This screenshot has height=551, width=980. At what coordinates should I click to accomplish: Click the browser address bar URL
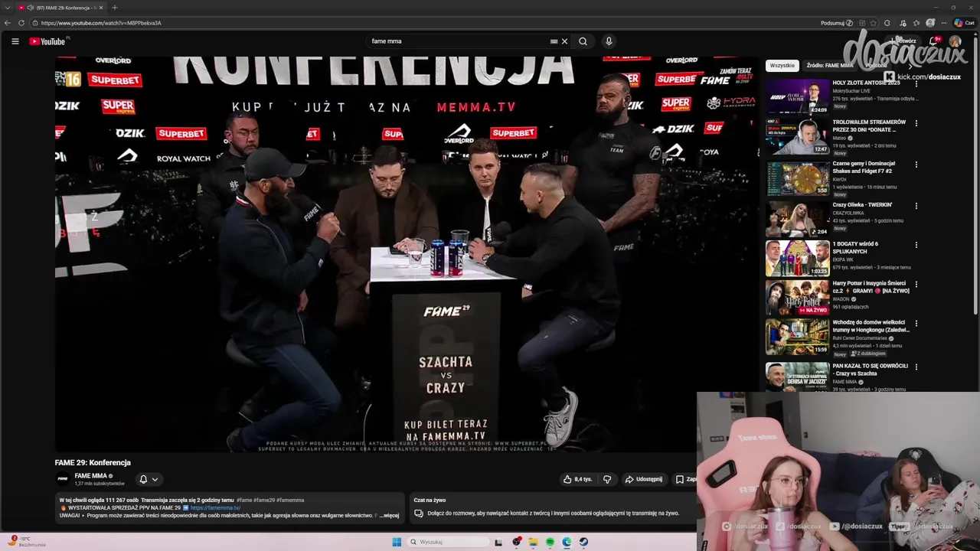tap(101, 23)
